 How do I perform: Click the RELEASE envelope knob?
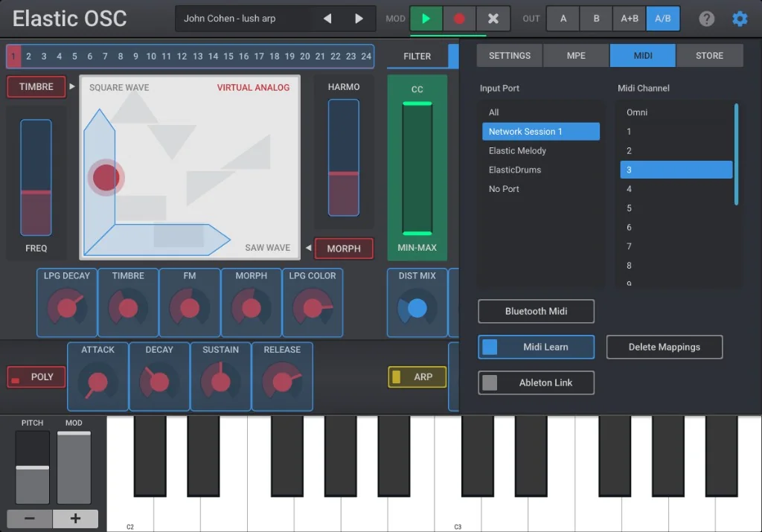tap(282, 382)
